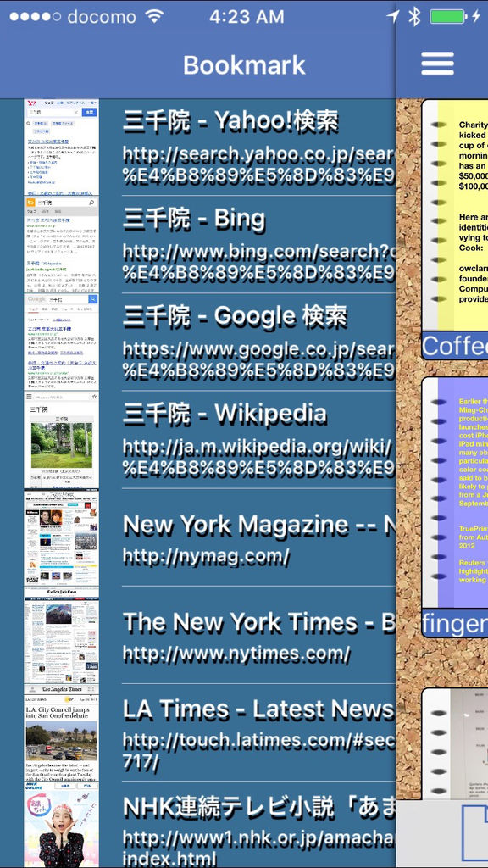This screenshot has height=868, width=488.
Task: Tap the 4:23 AM clock
Action: click(x=247, y=17)
